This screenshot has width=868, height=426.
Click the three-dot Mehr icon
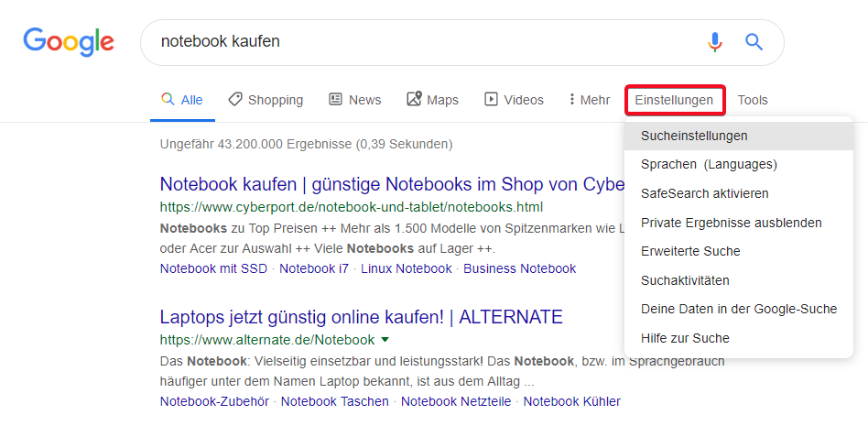572,100
